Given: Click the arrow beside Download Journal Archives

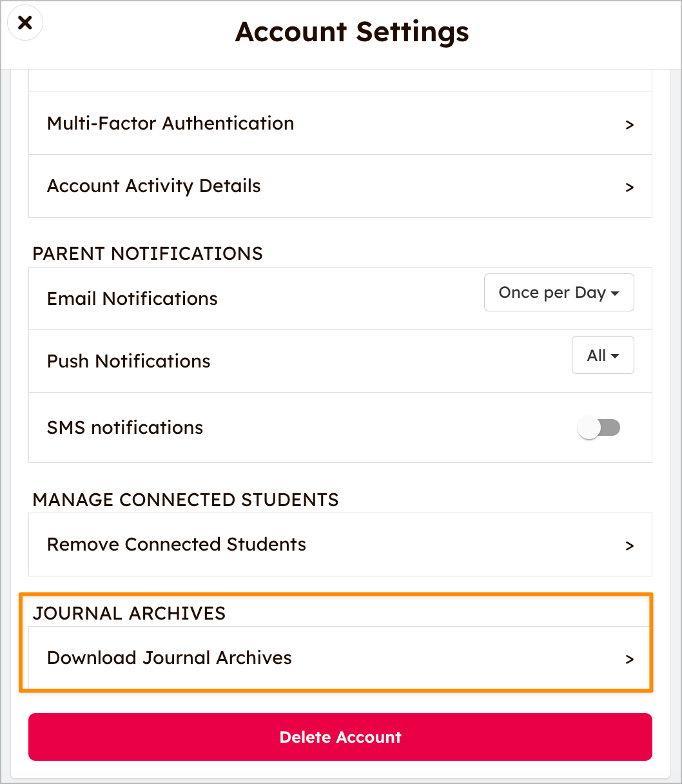Looking at the screenshot, I should pos(630,660).
